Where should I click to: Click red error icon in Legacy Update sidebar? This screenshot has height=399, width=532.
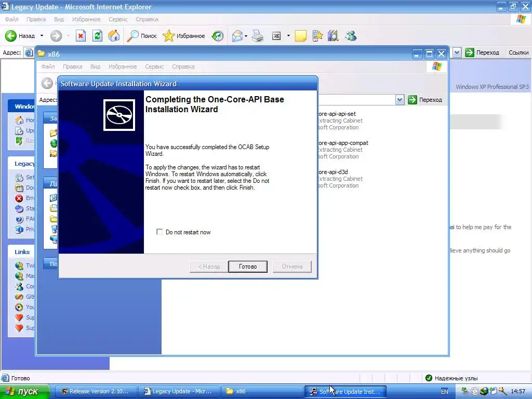[19, 198]
